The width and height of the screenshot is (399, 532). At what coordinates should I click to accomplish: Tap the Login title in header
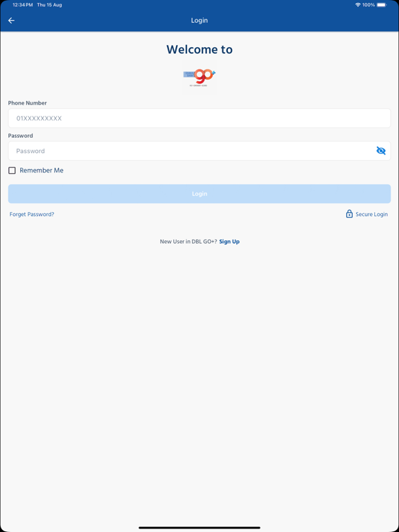click(199, 20)
